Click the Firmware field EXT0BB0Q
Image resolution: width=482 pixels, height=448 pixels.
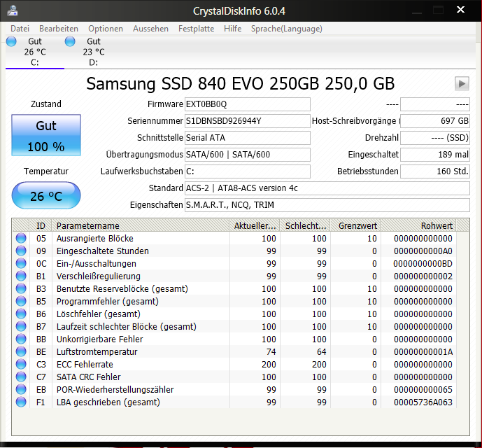248,104
